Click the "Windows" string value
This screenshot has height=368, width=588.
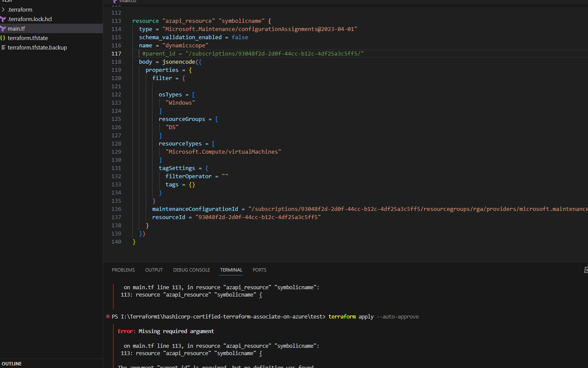180,102
